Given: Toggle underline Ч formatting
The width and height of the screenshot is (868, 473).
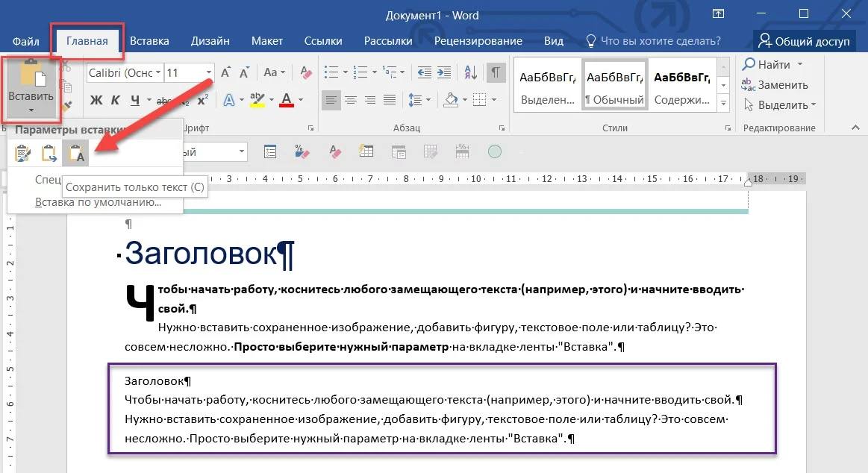Looking at the screenshot, I should 135,100.
